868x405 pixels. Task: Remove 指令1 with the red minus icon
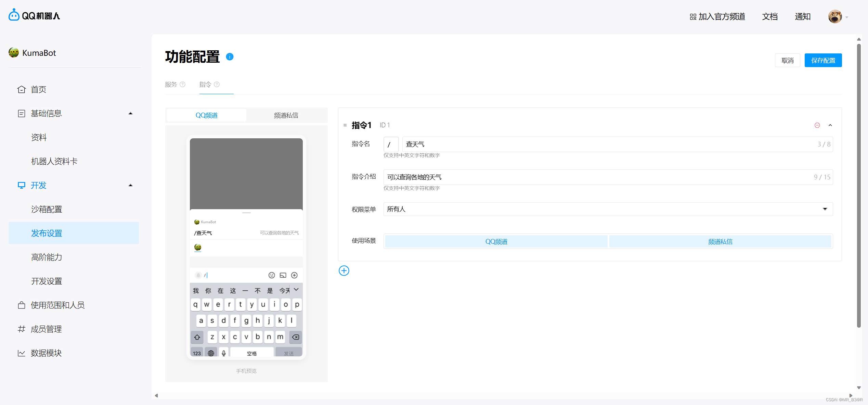pos(817,125)
